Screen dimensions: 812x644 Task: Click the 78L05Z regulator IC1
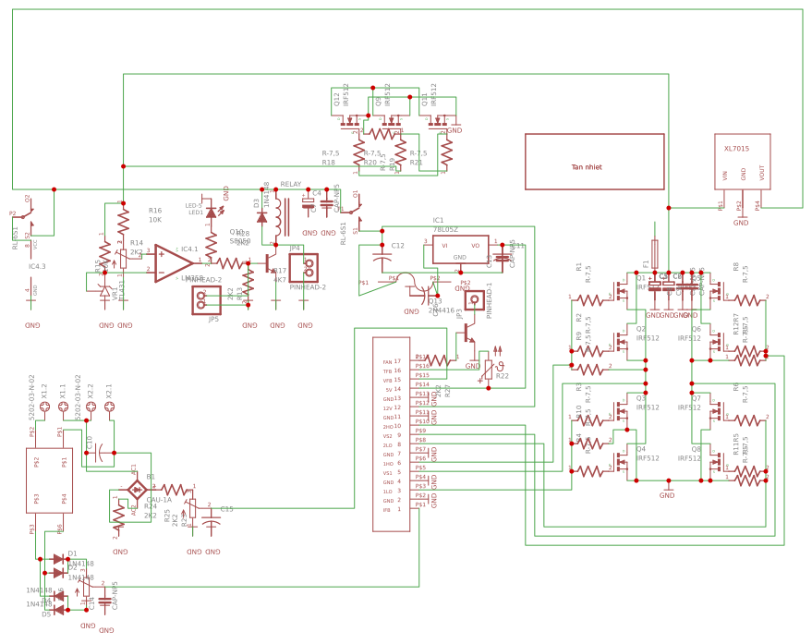459,249
